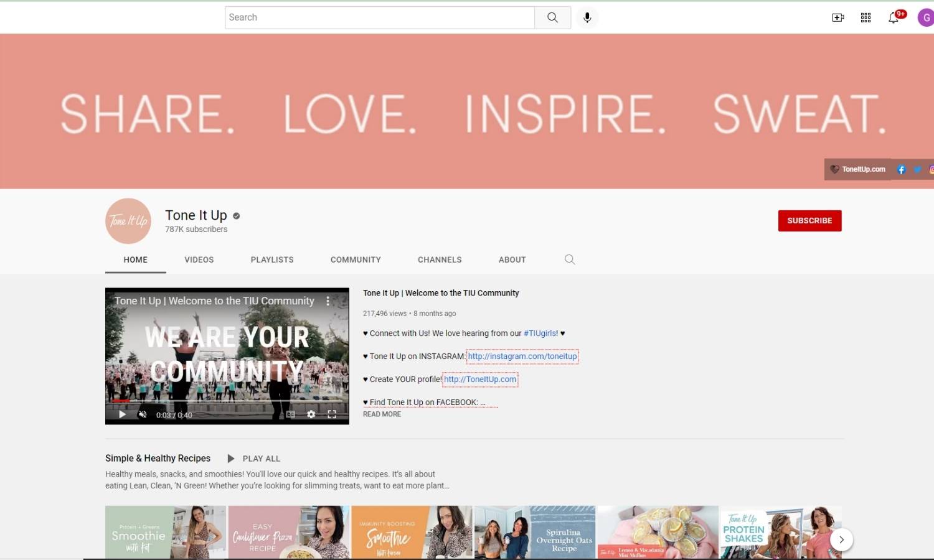Open the create video icon
This screenshot has height=560, width=934.
pos(838,17)
